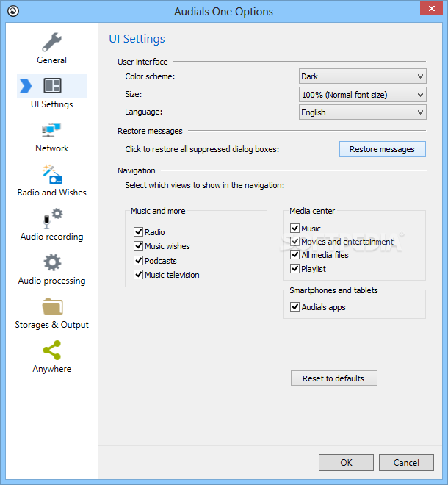Select the UI Settings layout icon

coord(52,86)
